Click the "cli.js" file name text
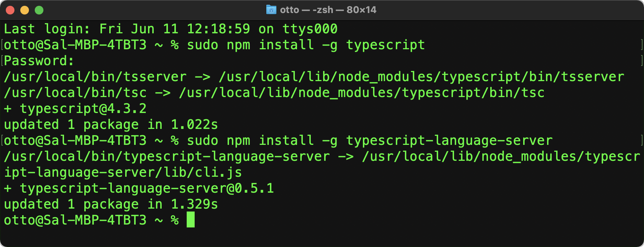The width and height of the screenshot is (644, 247). [x=218, y=172]
